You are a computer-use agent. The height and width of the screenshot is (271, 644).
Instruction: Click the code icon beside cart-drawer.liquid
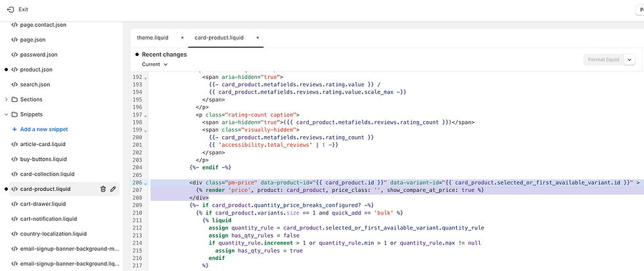click(x=14, y=204)
